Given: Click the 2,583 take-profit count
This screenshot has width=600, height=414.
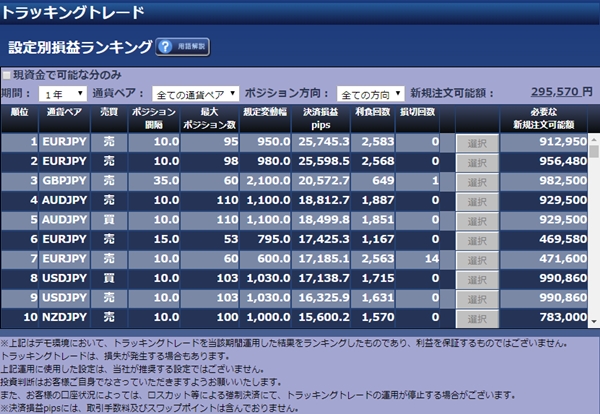Looking at the screenshot, I should point(378,142).
